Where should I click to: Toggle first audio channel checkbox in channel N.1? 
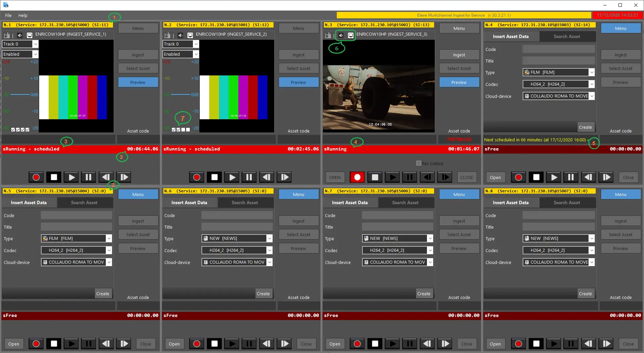[13, 129]
